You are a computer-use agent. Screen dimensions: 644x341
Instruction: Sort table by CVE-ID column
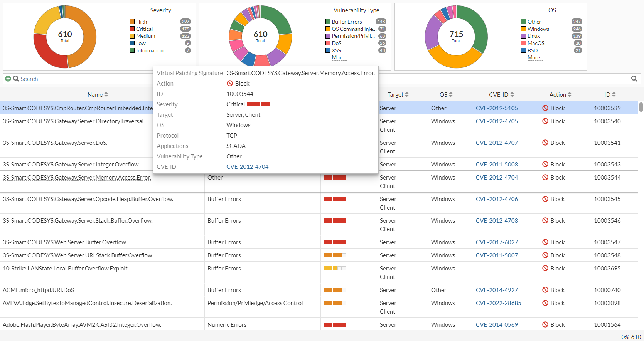[501, 95]
